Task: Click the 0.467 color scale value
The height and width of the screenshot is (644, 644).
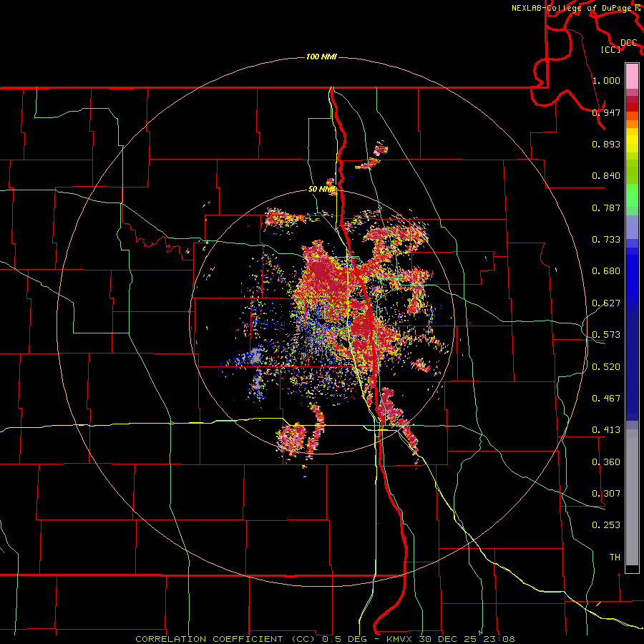Action: (x=606, y=399)
